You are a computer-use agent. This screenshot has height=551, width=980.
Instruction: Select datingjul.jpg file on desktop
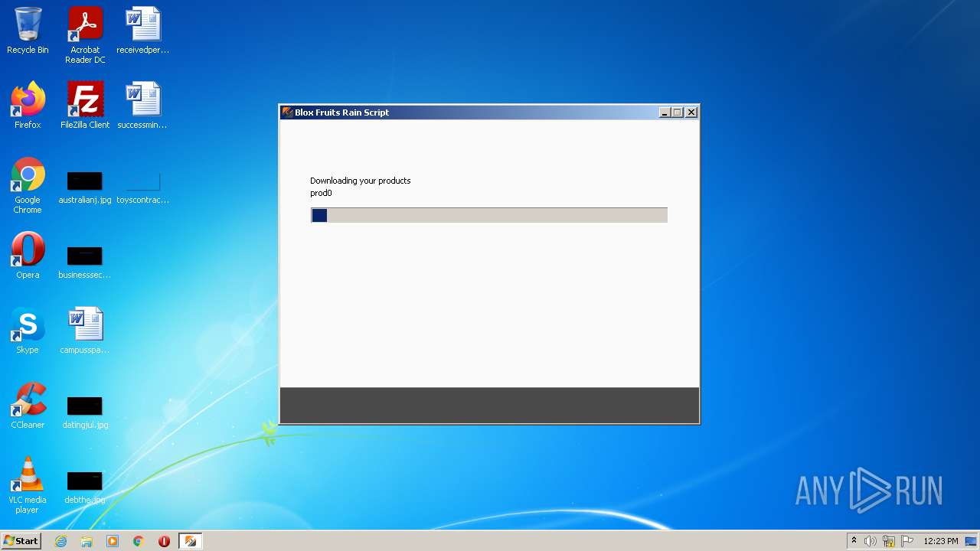(x=85, y=412)
